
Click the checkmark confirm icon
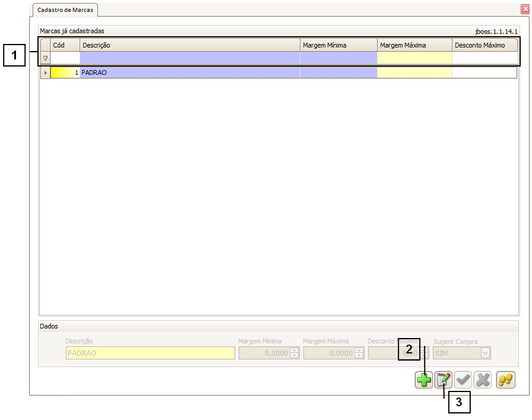point(463,380)
